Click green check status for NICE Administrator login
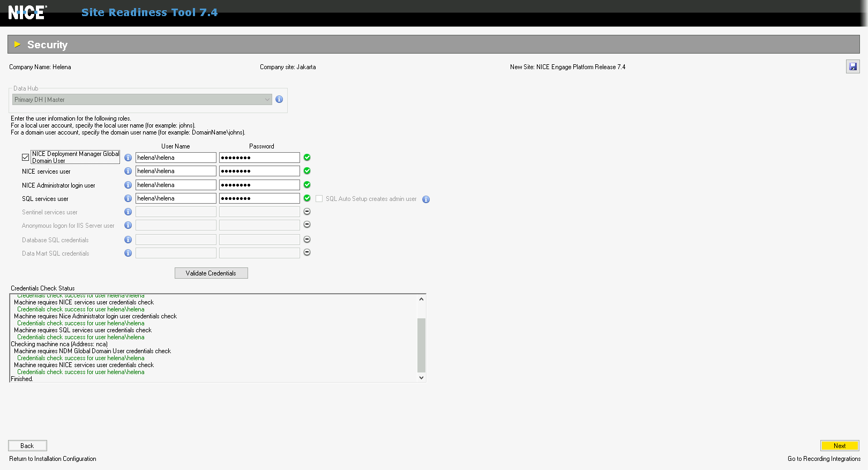The height and width of the screenshot is (470, 868). click(x=307, y=184)
